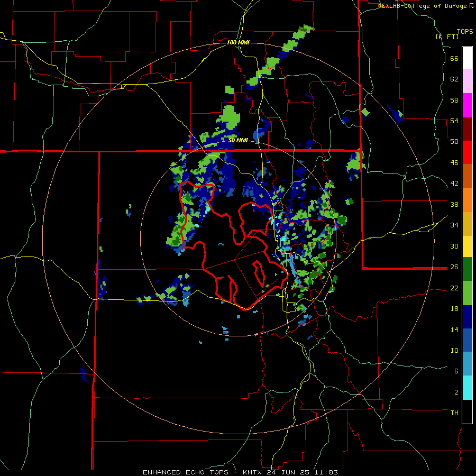Click the 50 legend value label
The width and height of the screenshot is (476, 476).
coord(454,142)
